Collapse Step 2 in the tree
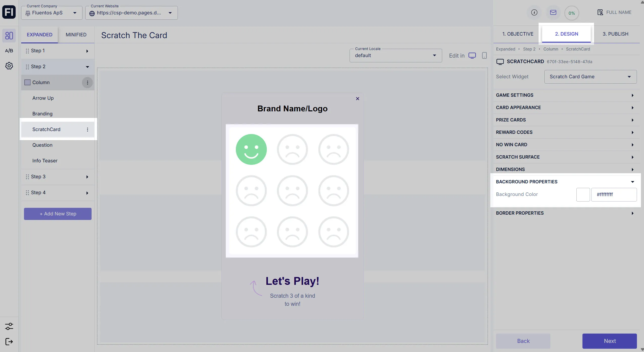The height and width of the screenshot is (352, 644). click(x=87, y=67)
